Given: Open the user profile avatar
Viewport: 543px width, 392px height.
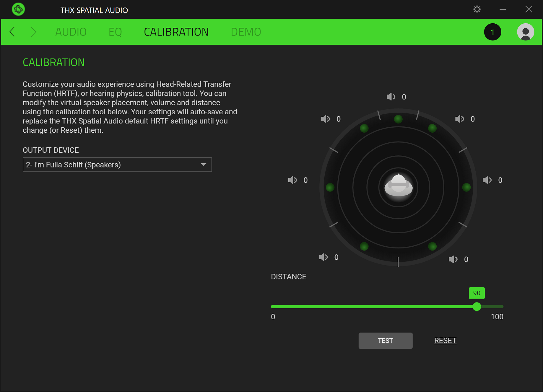Looking at the screenshot, I should click(525, 32).
